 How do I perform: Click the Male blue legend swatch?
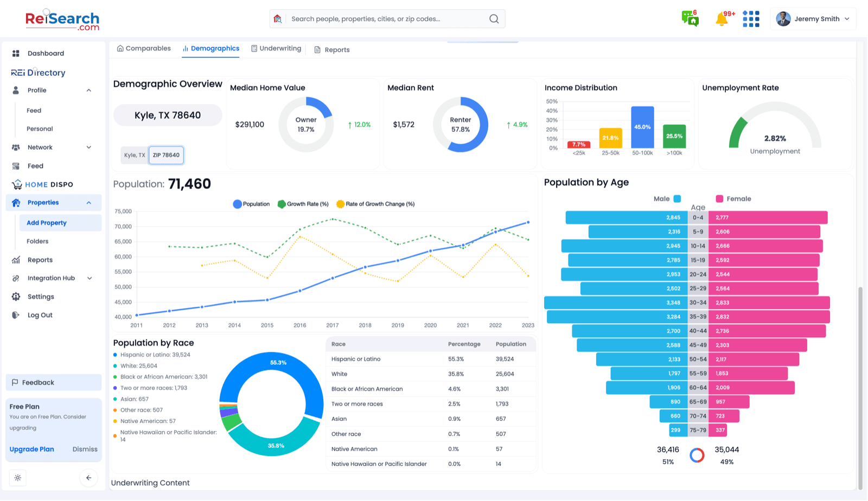(x=677, y=199)
